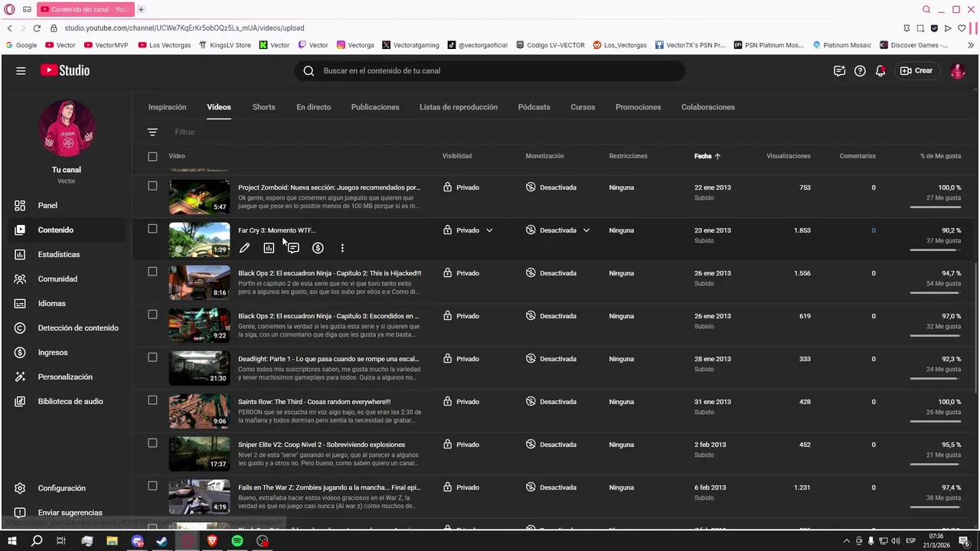Select the Far Cry 3 video checkbox
This screenshot has width=980, height=551.
[x=152, y=229]
